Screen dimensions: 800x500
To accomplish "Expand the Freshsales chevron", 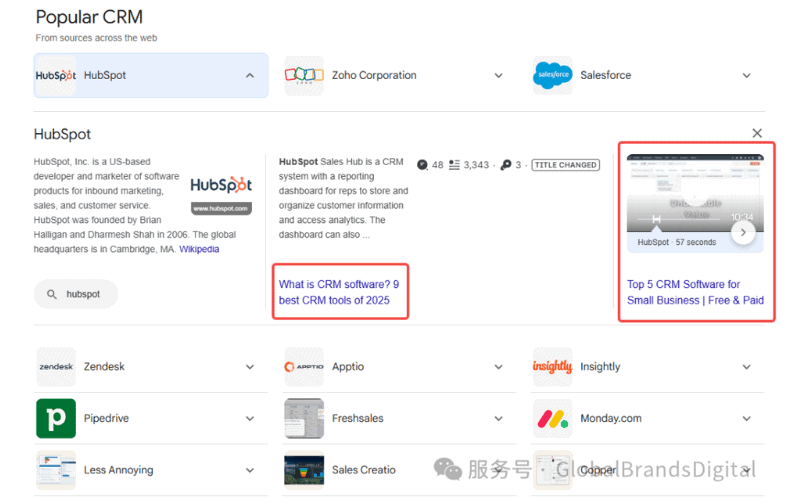I will [x=498, y=418].
